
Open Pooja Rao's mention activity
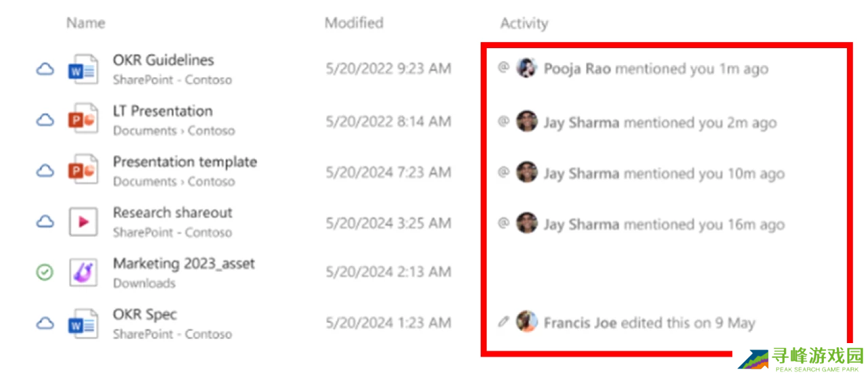pyautogui.click(x=656, y=68)
